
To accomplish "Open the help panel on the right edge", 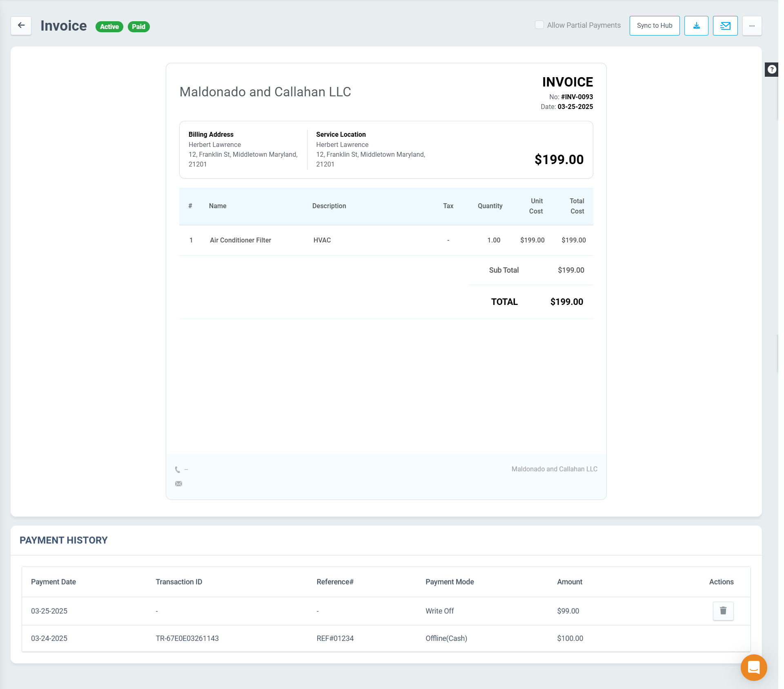I will (772, 69).
